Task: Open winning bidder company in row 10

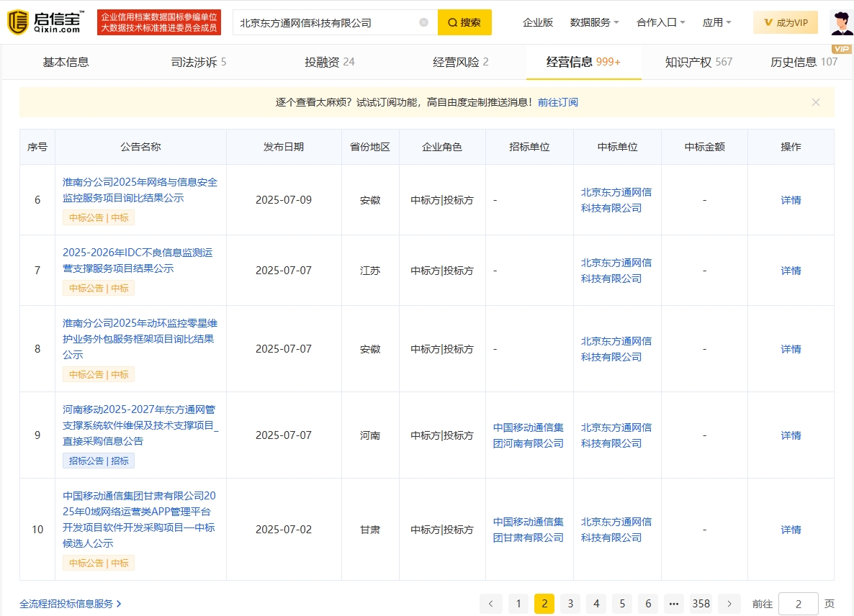Action: click(616, 530)
